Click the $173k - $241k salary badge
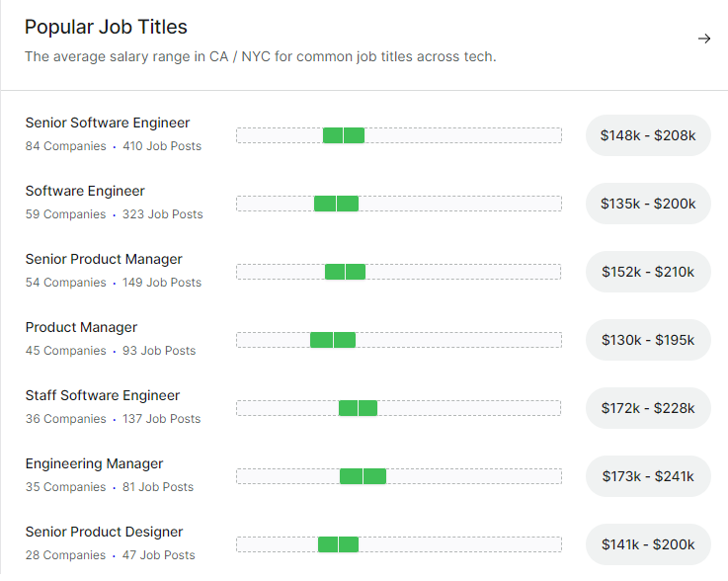The image size is (728, 581). click(x=648, y=476)
